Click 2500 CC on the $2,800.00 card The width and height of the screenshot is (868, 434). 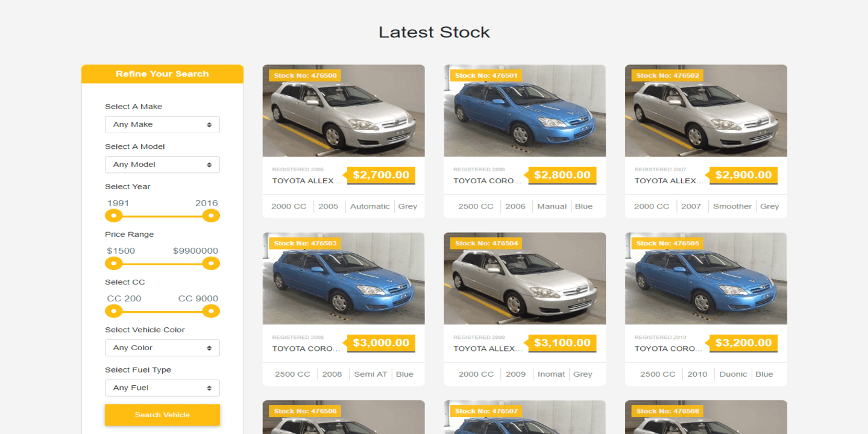coord(476,206)
